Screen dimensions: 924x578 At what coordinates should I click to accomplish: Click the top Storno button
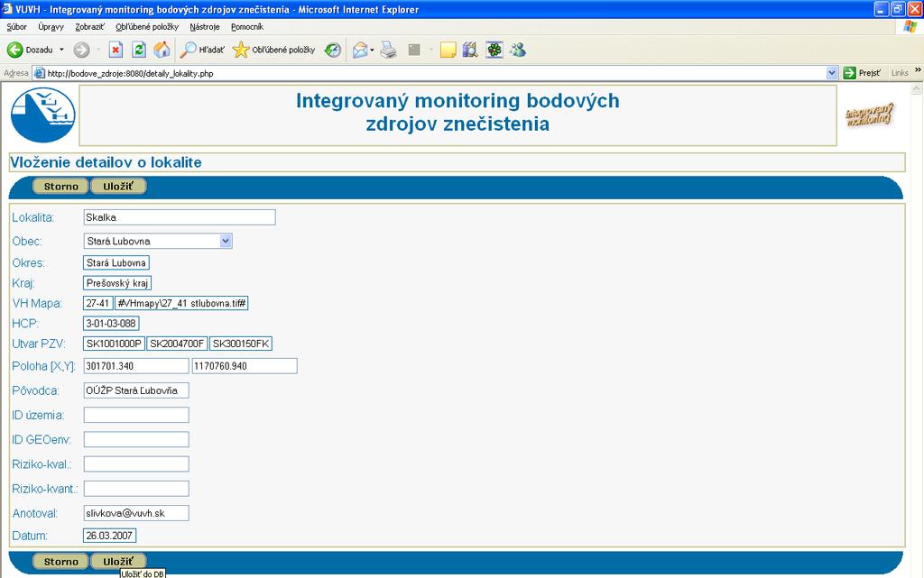pyautogui.click(x=60, y=186)
